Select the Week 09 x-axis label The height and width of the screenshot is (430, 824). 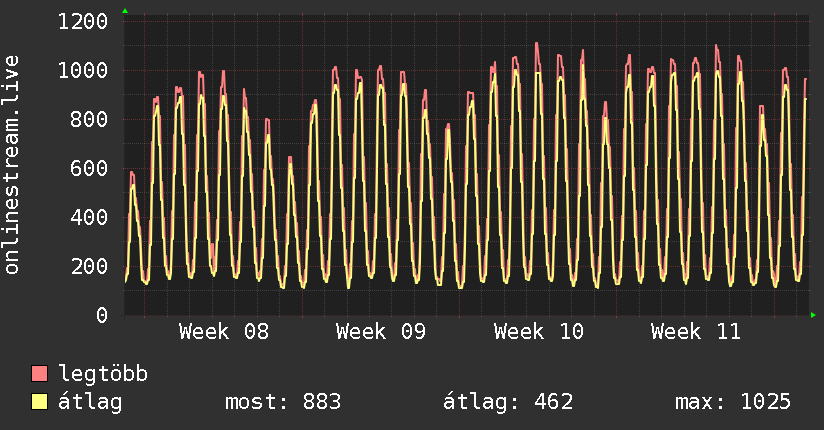[381, 332]
